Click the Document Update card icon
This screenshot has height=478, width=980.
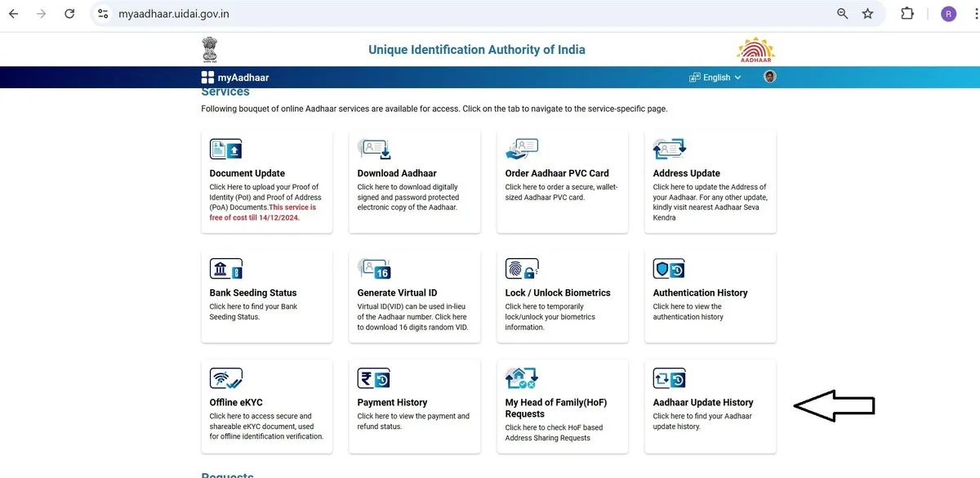point(226,150)
